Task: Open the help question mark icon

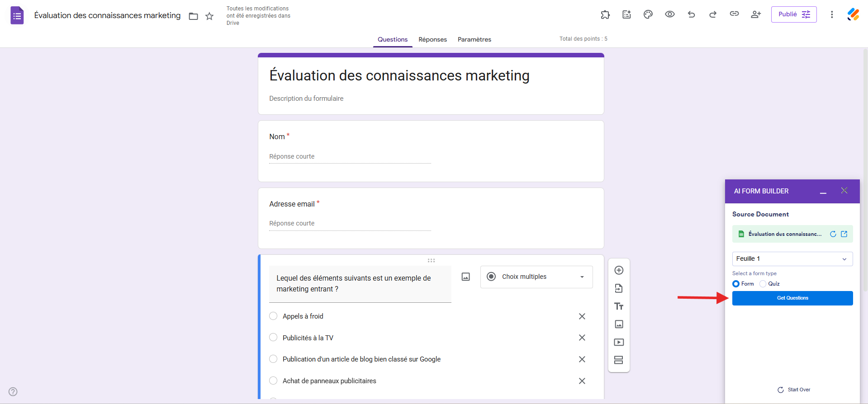Action: click(x=13, y=392)
